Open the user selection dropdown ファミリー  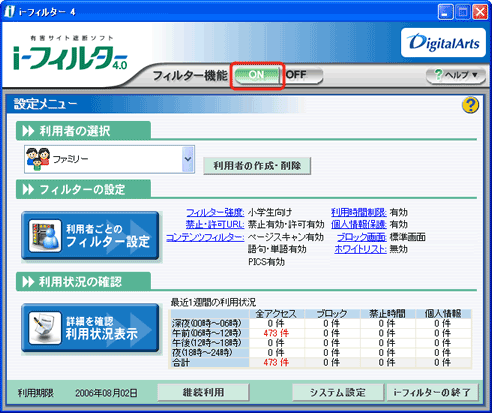[x=109, y=159]
